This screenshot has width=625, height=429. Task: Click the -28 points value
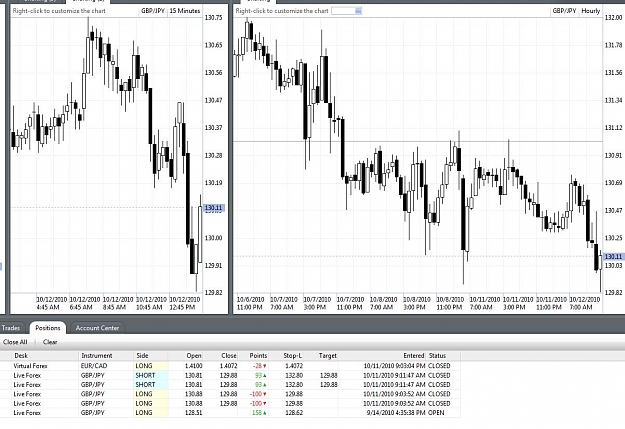(257, 366)
